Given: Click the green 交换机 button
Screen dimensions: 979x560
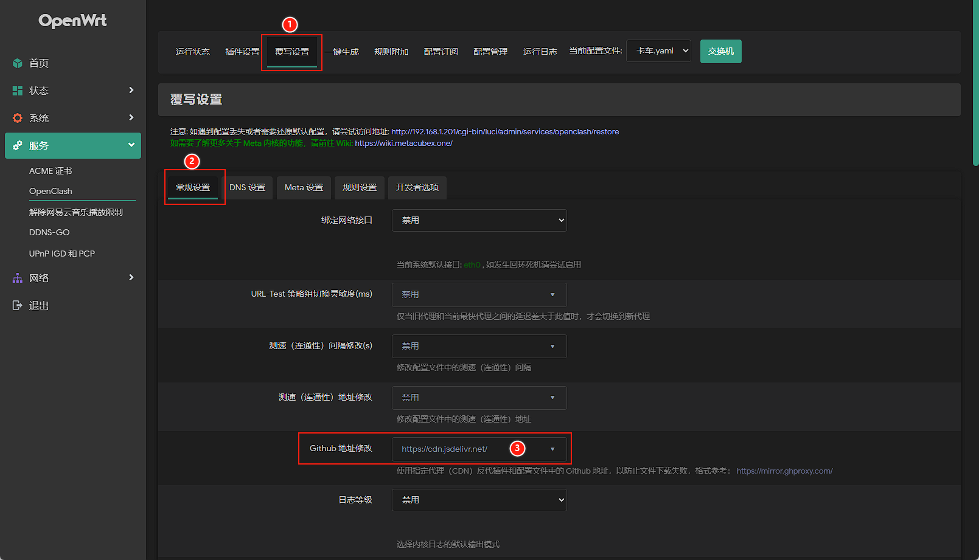Looking at the screenshot, I should tap(721, 51).
